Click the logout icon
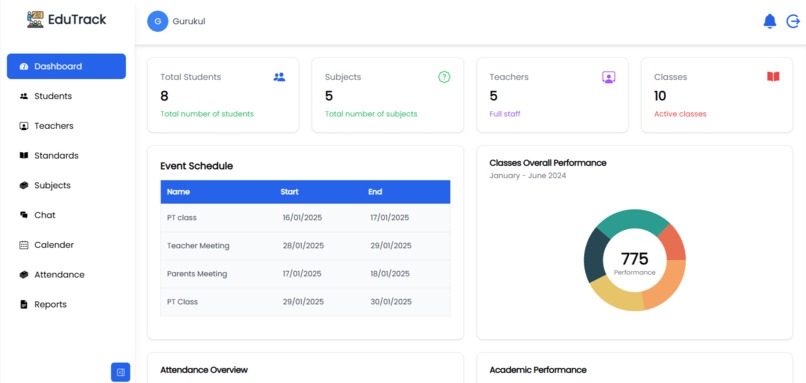This screenshot has width=806, height=383. coord(793,21)
